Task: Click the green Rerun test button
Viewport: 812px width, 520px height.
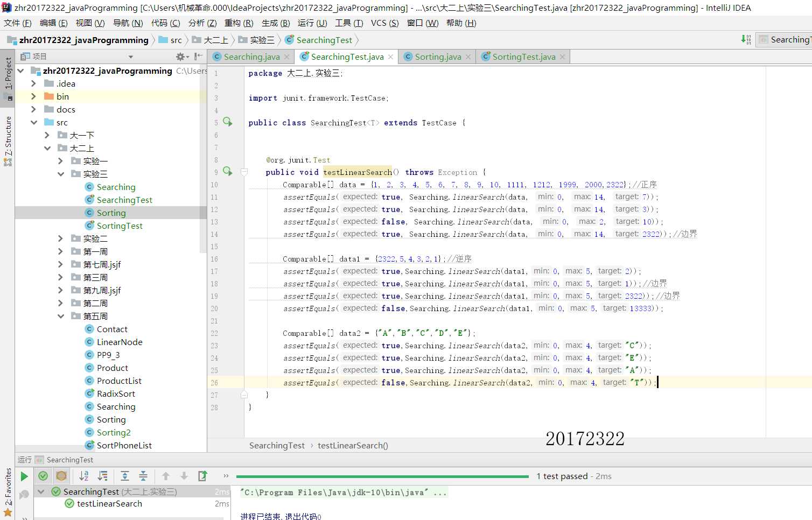Action: (x=24, y=476)
